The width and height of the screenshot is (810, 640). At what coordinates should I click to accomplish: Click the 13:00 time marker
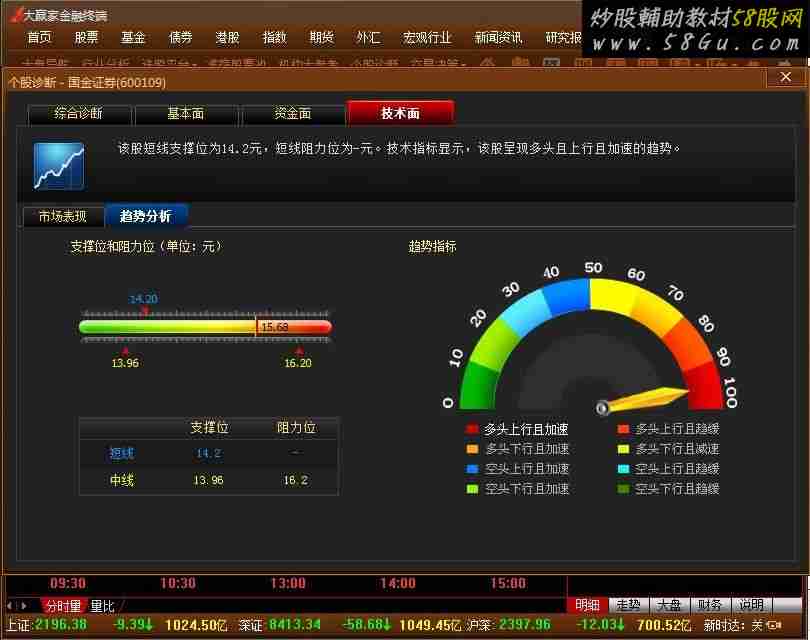pyautogui.click(x=288, y=583)
